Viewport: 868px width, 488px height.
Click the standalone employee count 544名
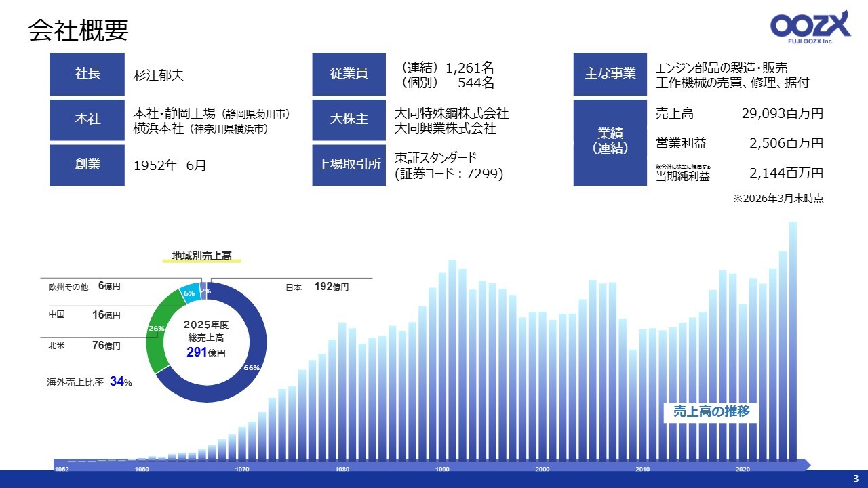coord(476,83)
